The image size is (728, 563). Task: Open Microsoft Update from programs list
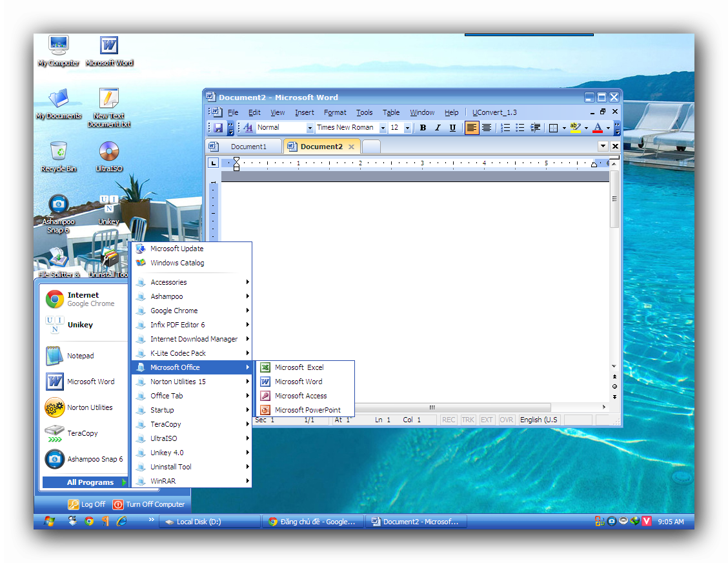coord(192,249)
